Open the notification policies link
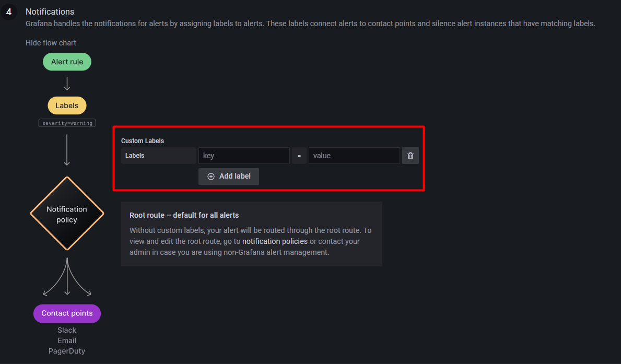 275,241
